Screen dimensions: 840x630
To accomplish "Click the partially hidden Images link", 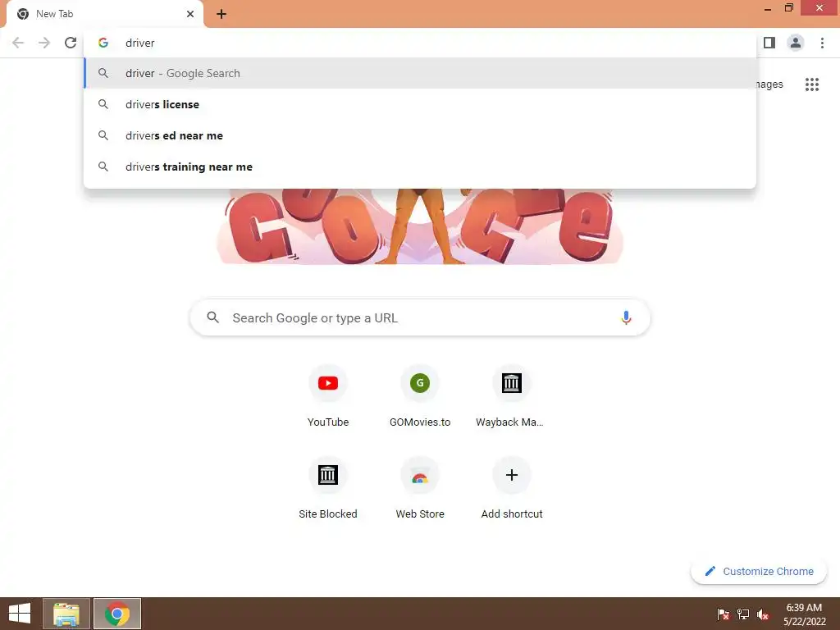I will (x=769, y=84).
